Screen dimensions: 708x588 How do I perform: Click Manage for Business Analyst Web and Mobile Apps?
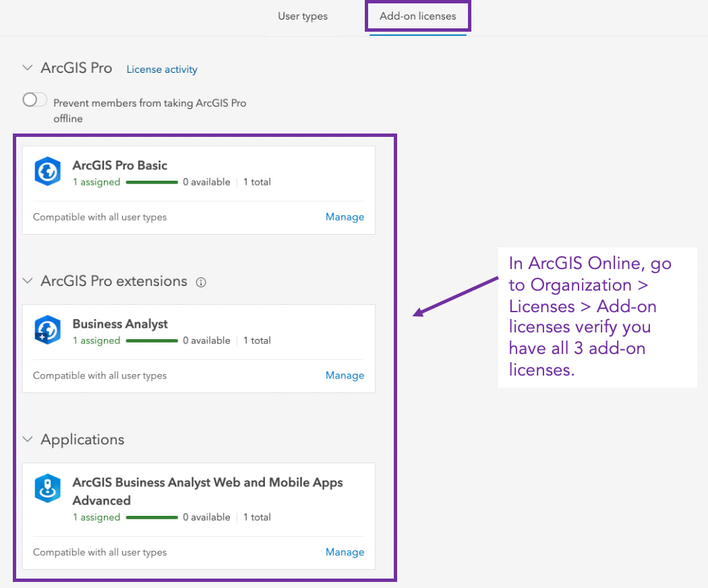click(345, 552)
